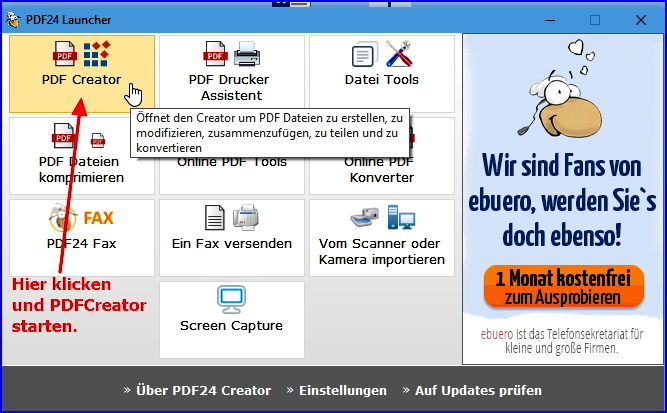Click the sheep mascot ad image
The height and width of the screenshot is (413, 667).
tap(560, 88)
